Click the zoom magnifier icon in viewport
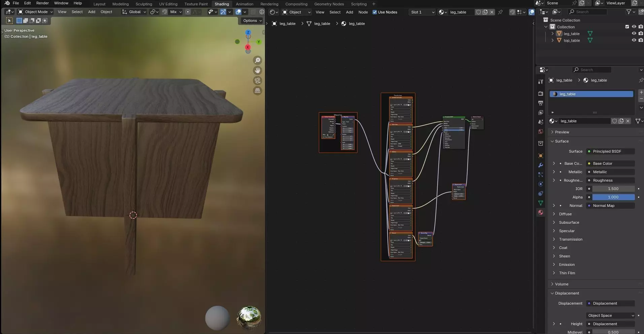The height and width of the screenshot is (334, 644). (x=258, y=60)
